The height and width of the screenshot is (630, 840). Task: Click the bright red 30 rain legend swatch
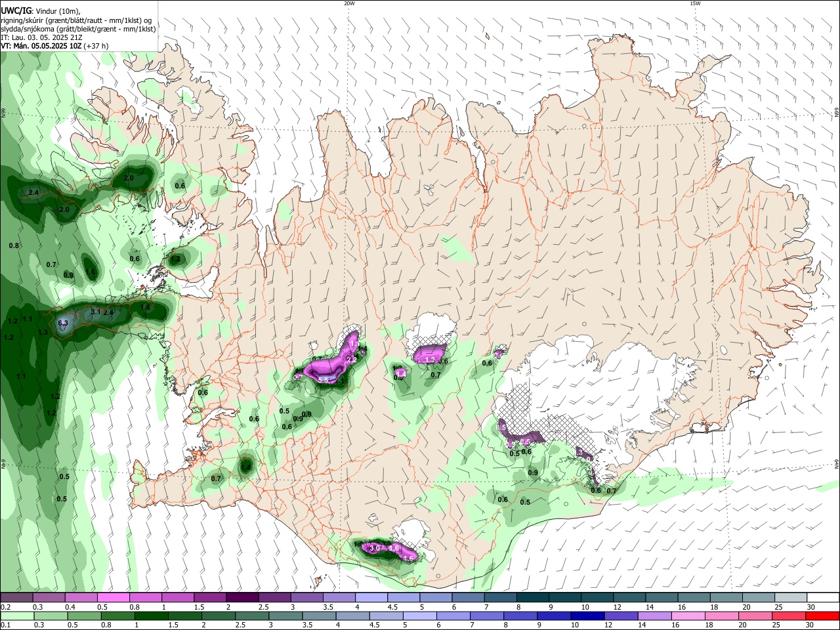coord(823,616)
